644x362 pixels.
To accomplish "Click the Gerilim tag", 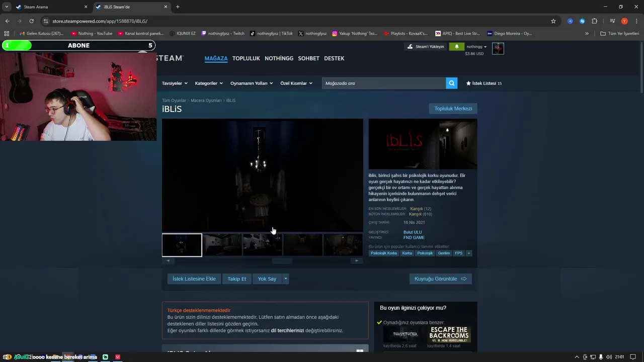I will tap(444, 253).
